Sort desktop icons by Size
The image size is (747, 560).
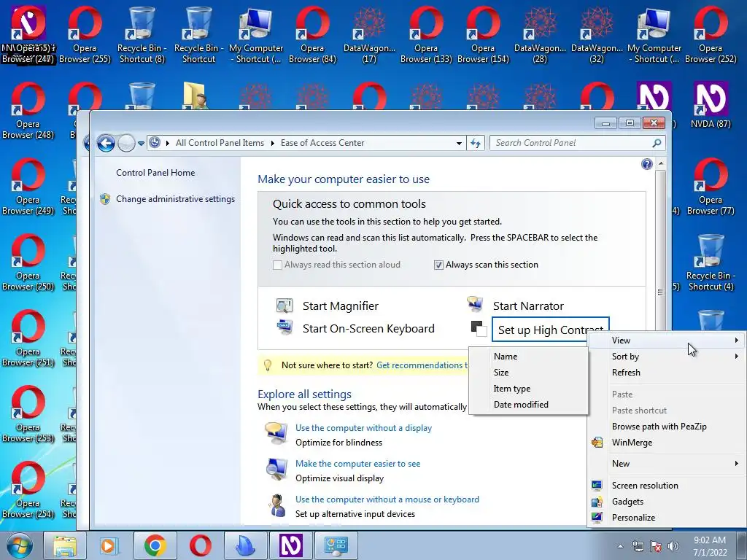click(x=528, y=373)
